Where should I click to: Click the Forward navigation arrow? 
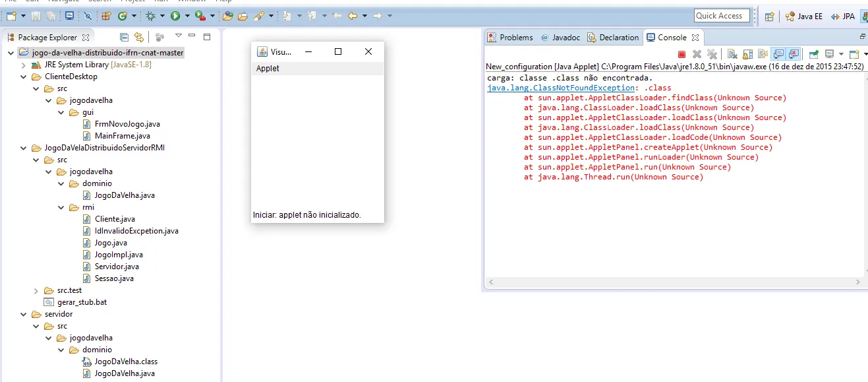[377, 16]
